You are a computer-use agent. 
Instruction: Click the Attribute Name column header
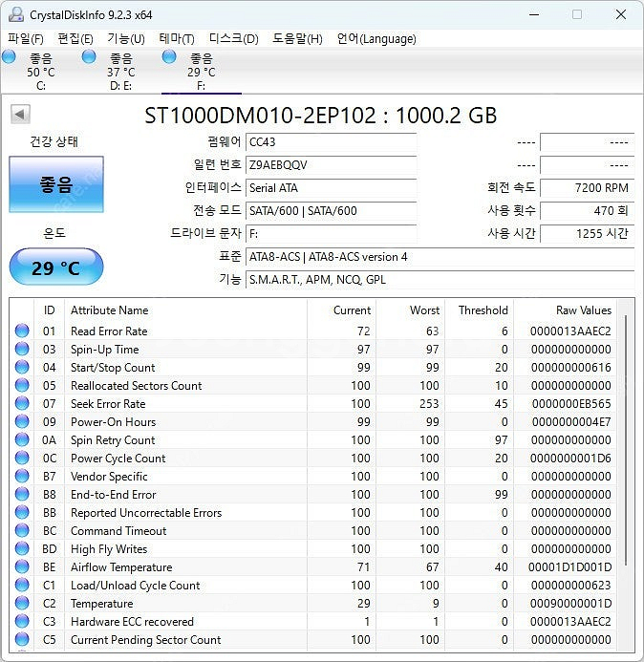[185, 310]
